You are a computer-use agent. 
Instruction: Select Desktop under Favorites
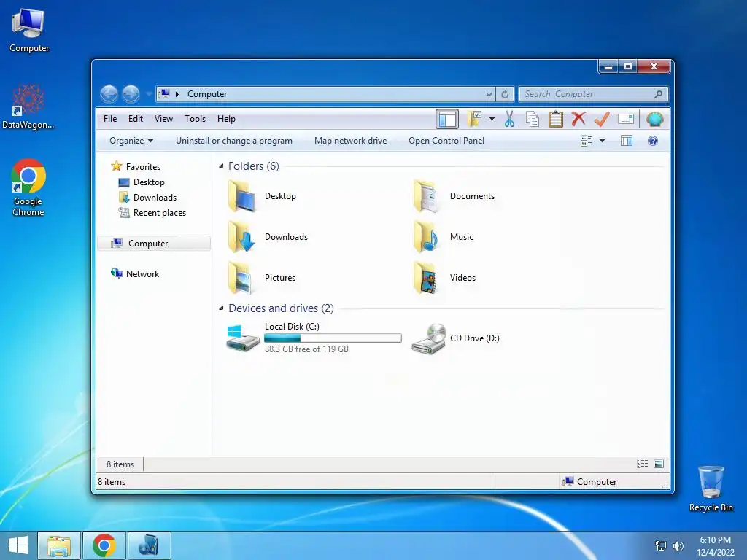point(149,182)
